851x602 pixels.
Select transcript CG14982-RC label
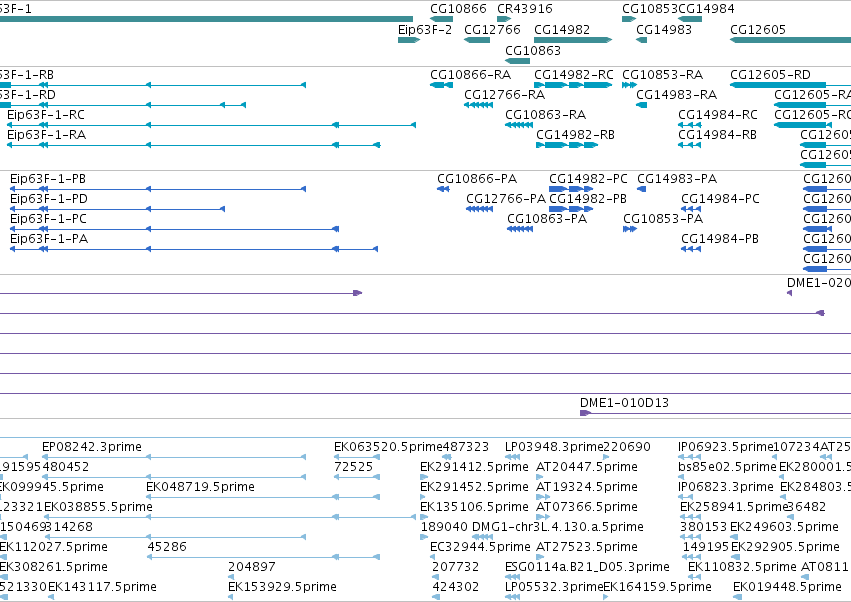coord(574,74)
